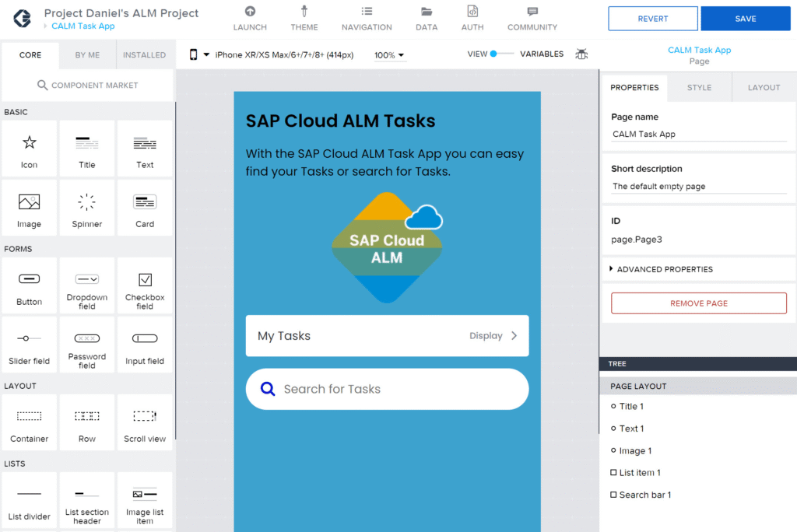Screen dimensions: 797x532
Task: Select the Image list item component
Action: coord(145,500)
